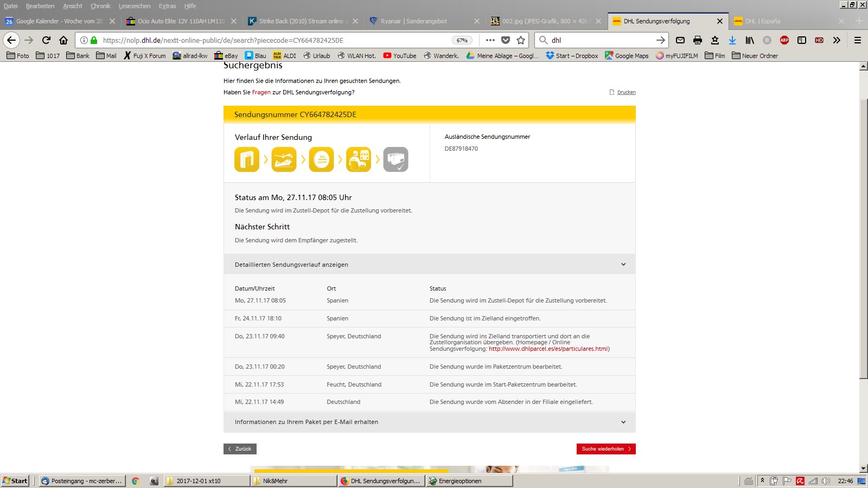Screen dimensions: 868x488
Task: Expand Detaillierten Sendungsverlauf anzeigen section
Action: (x=430, y=265)
